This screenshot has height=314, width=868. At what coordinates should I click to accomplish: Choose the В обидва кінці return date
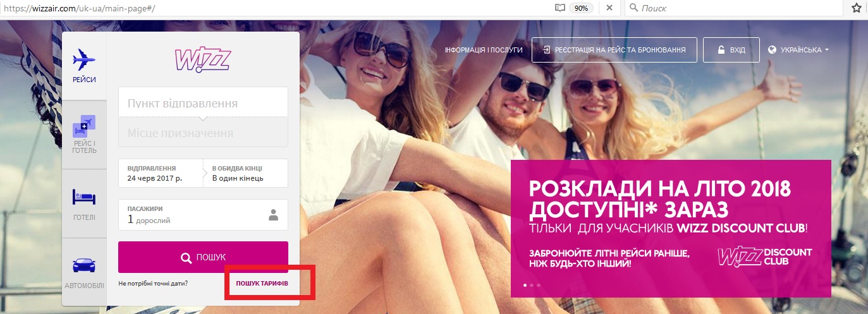pos(245,174)
